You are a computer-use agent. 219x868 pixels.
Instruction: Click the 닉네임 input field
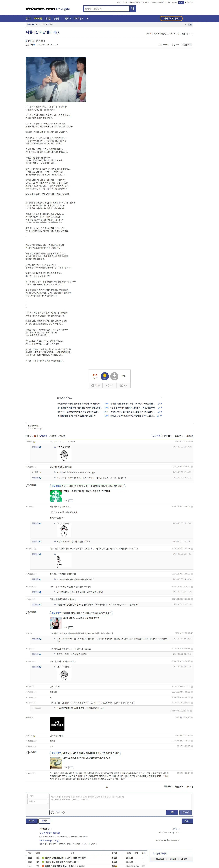pyautogui.click(x=38, y=796)
